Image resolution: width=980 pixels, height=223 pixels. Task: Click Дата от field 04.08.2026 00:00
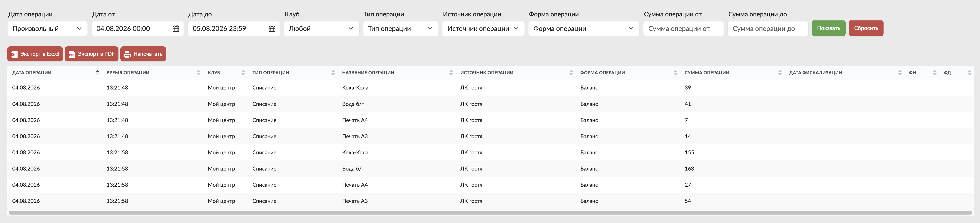click(137, 29)
